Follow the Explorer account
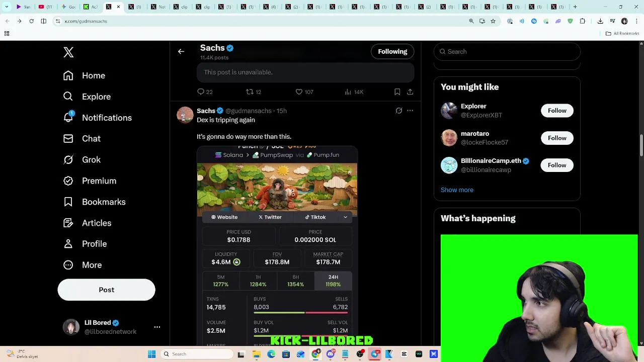 coord(557,111)
